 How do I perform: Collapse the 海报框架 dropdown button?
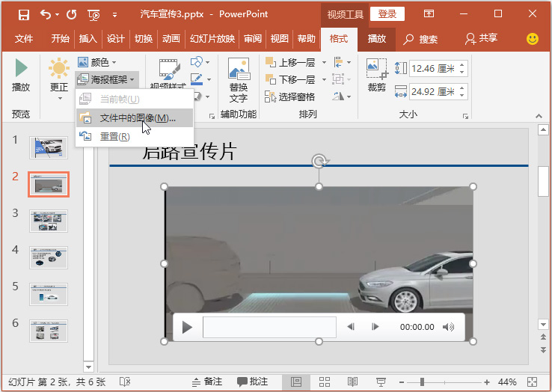coord(107,79)
